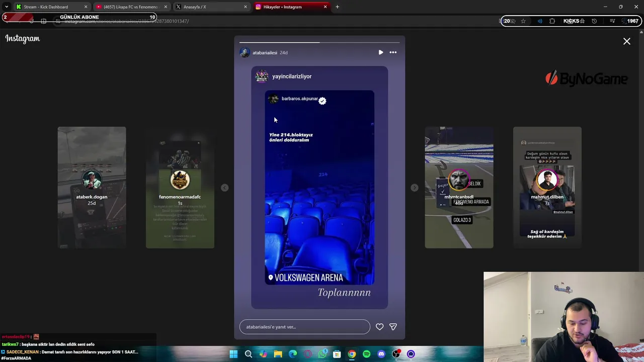Close the Instagram story viewer

pyautogui.click(x=626, y=41)
